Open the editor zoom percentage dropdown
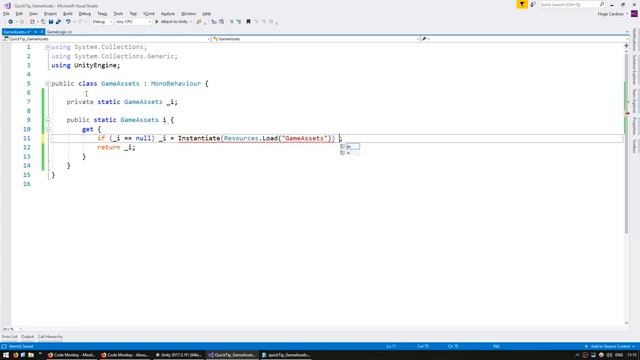This screenshot has width=640, height=360. tap(12, 329)
